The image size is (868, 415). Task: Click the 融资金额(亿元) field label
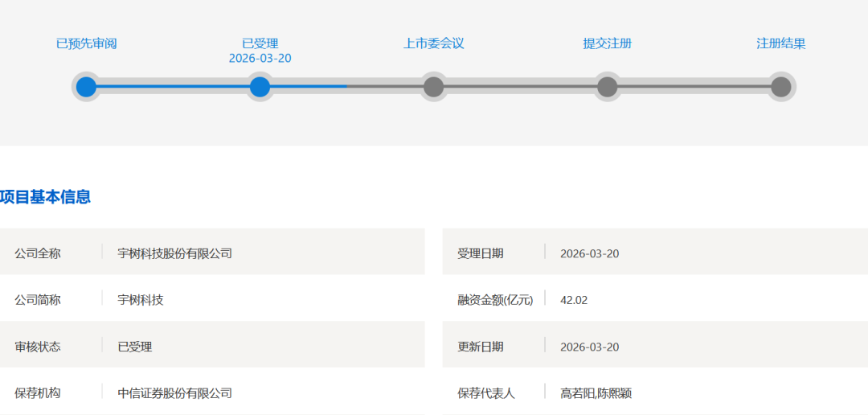pos(495,300)
